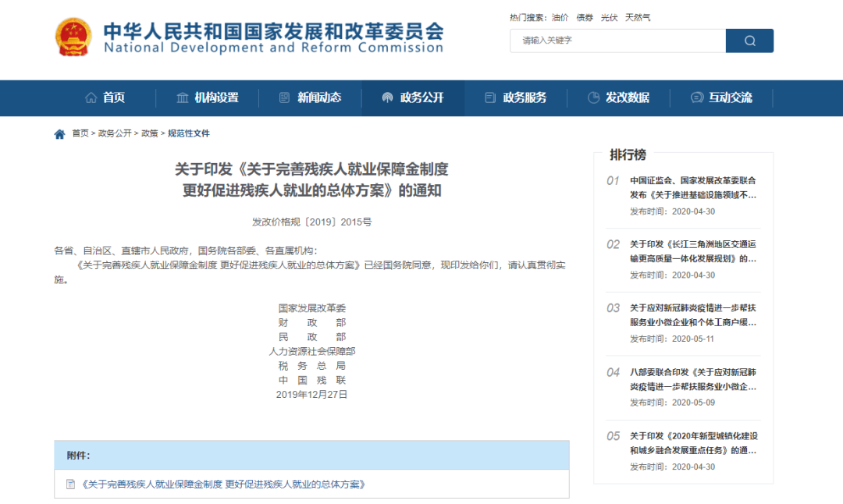
Task: Open the attachment 总体方案 link
Action: coord(223,484)
